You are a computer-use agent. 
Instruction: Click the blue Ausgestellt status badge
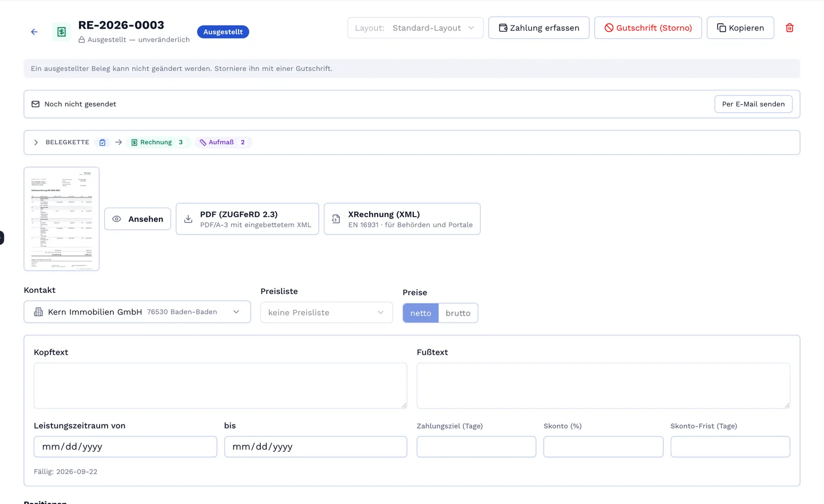[x=223, y=32]
